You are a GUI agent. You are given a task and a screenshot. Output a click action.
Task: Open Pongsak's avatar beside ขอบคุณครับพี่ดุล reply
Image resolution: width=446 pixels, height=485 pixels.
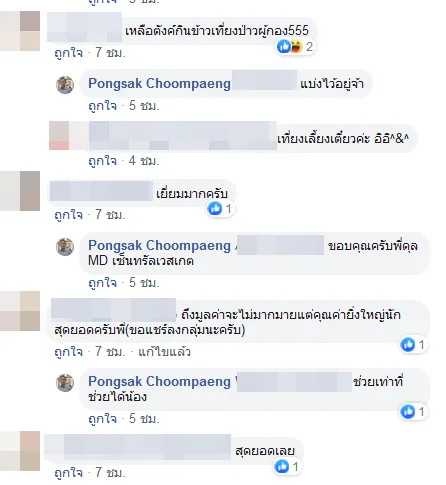click(x=65, y=247)
